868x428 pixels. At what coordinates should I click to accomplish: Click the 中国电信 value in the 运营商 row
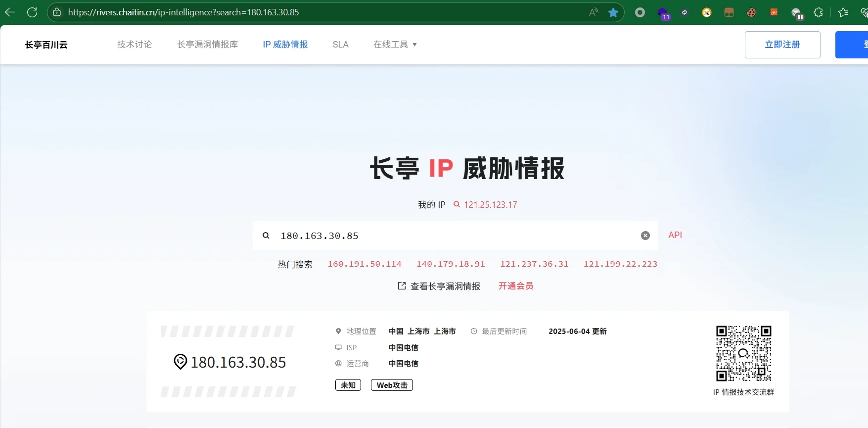click(404, 364)
